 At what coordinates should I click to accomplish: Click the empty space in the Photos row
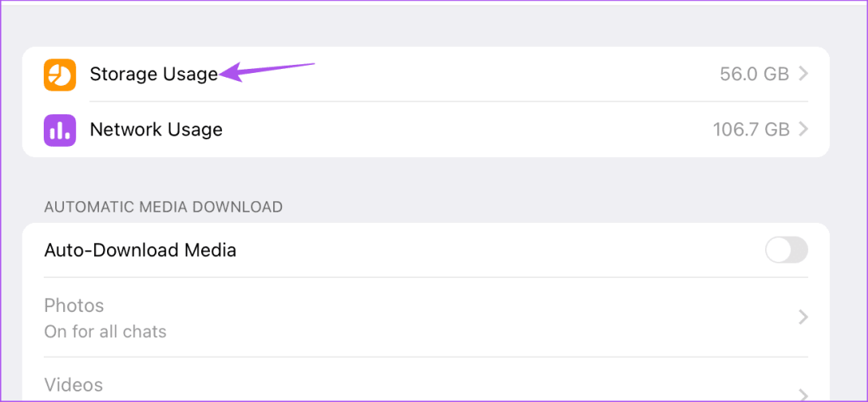point(462,317)
